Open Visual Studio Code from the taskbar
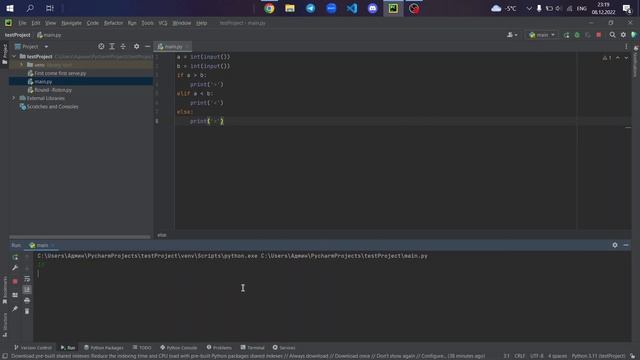The image size is (640, 360). 352,8
